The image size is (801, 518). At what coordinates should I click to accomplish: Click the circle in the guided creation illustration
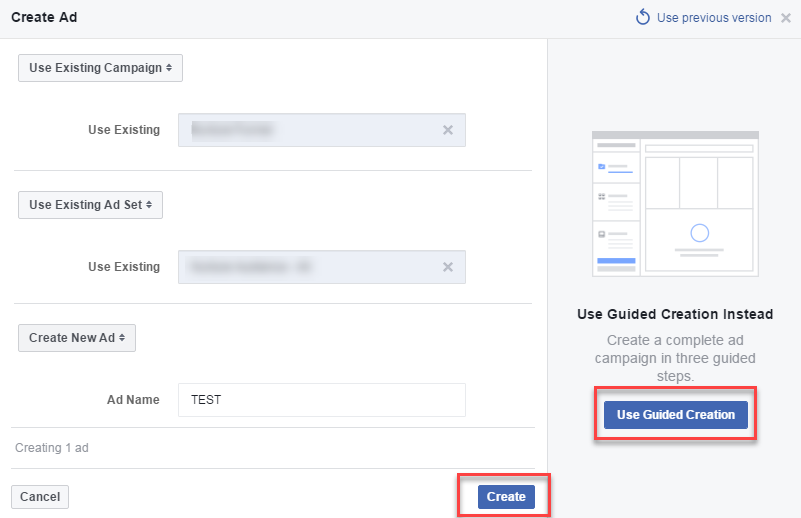(x=700, y=233)
